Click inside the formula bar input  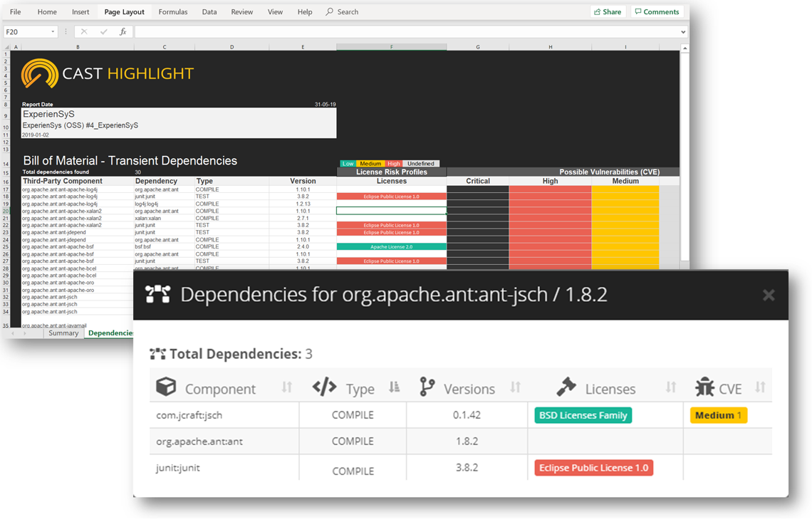click(x=407, y=32)
